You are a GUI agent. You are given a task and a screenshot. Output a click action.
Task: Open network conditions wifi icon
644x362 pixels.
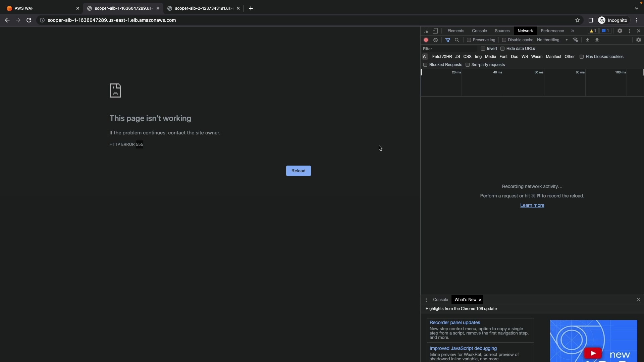(576, 40)
